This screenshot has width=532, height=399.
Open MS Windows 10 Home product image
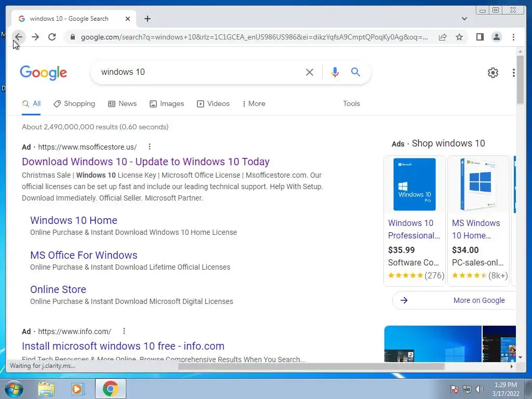478,184
